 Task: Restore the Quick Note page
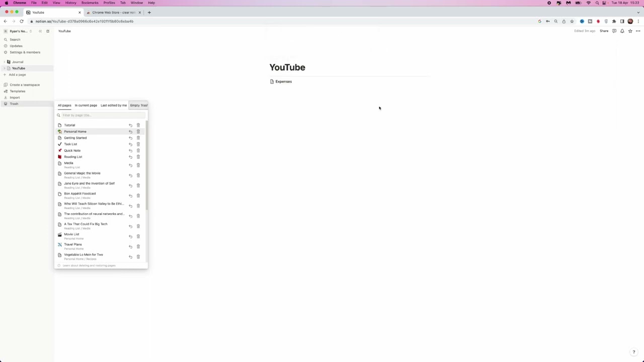tap(130, 150)
